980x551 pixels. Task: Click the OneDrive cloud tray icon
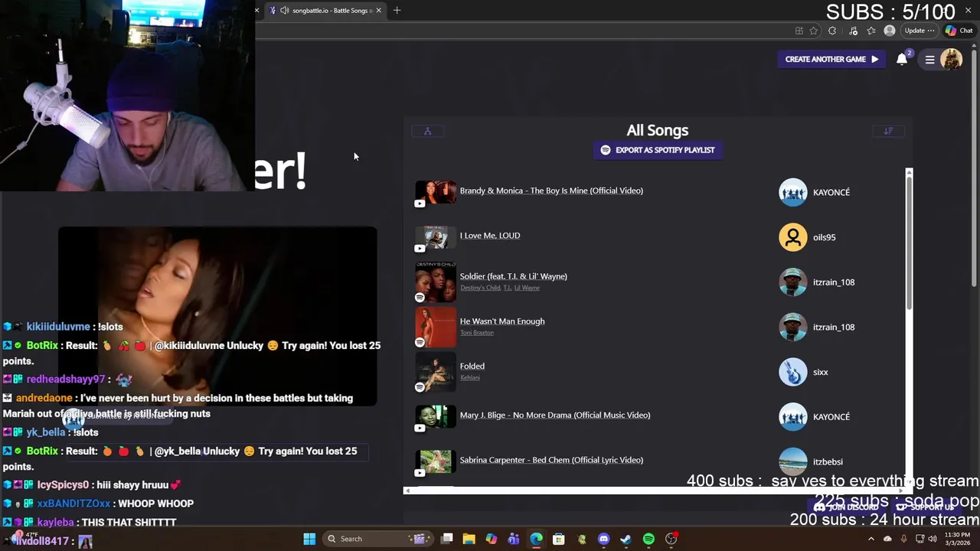pyautogui.click(x=887, y=539)
